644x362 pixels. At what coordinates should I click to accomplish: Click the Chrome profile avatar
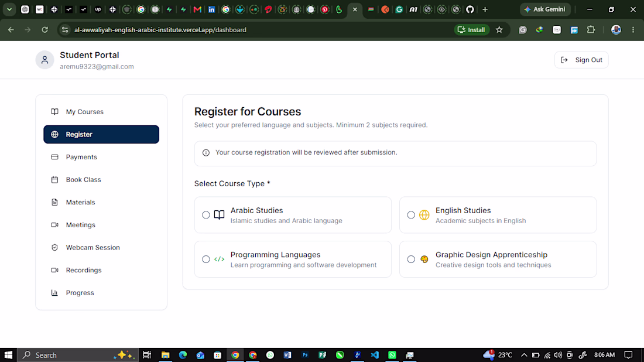click(x=616, y=30)
